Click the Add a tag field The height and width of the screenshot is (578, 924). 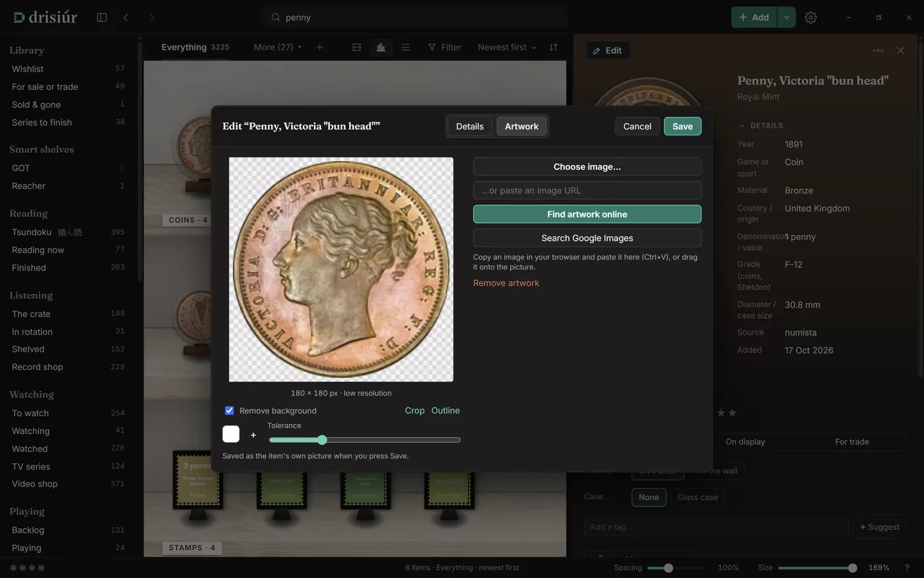[716, 527]
